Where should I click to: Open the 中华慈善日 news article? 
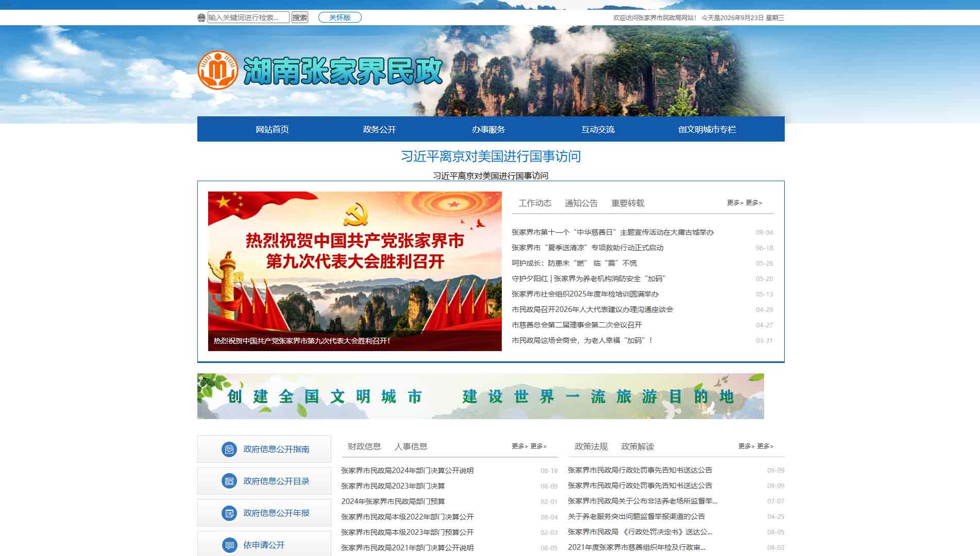click(613, 232)
